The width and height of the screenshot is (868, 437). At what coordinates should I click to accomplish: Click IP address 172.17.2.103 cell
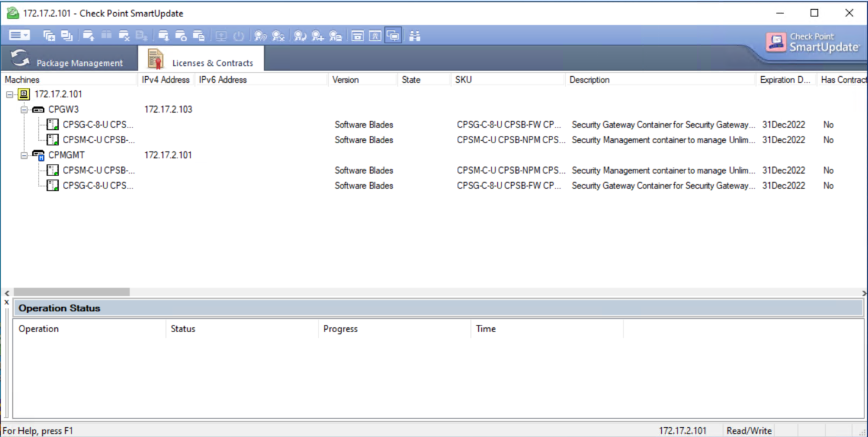(168, 109)
